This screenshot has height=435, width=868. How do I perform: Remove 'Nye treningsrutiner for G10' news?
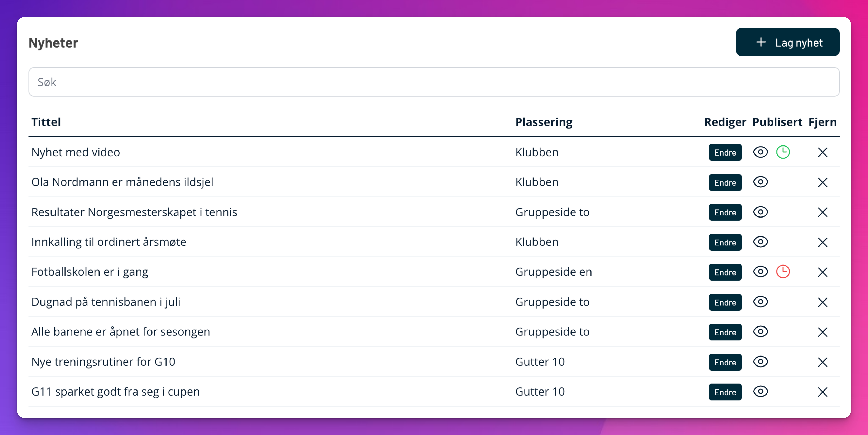tap(822, 362)
